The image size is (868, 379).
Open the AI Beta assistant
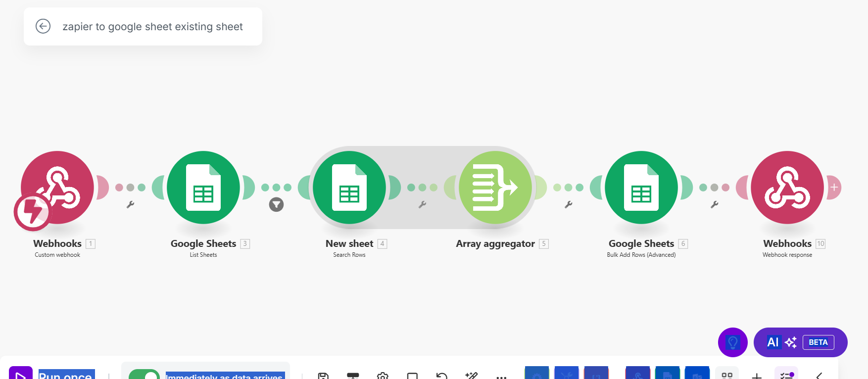(x=800, y=342)
